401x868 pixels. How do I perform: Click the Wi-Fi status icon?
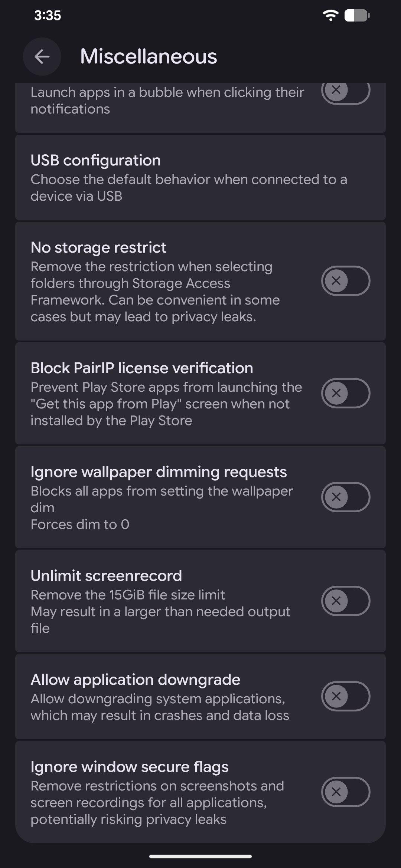[330, 16]
